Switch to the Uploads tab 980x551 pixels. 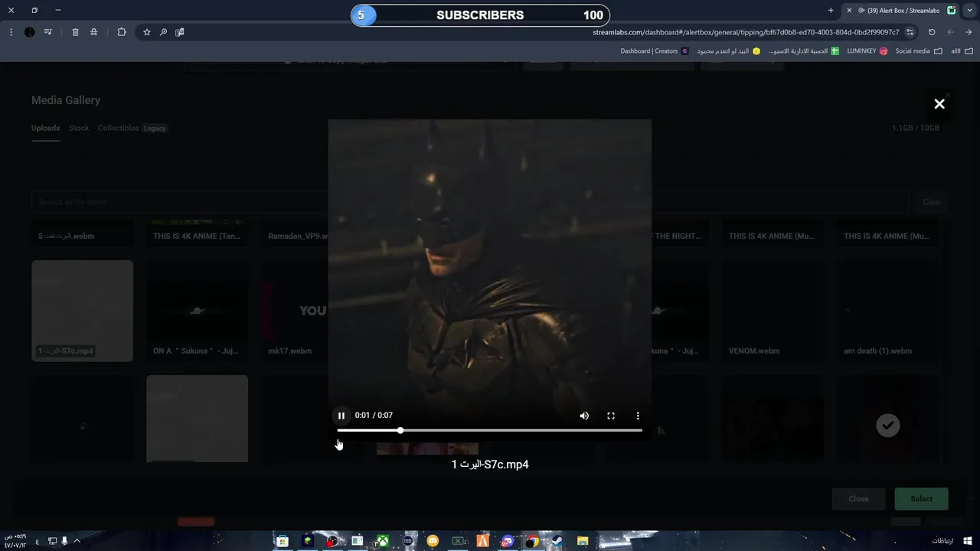[45, 128]
